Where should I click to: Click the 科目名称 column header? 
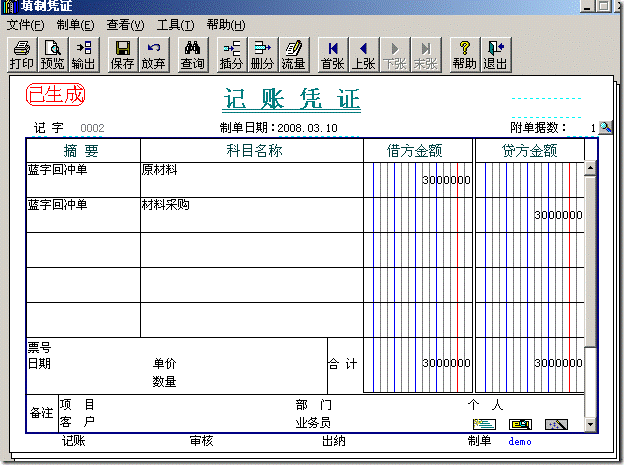(x=254, y=150)
